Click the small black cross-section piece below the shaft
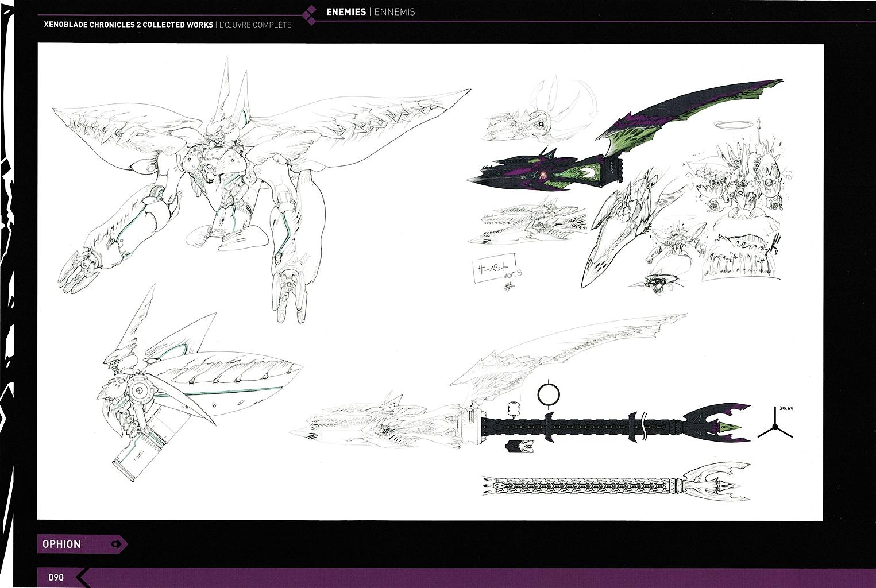This screenshot has height=588, width=876. [x=520, y=446]
